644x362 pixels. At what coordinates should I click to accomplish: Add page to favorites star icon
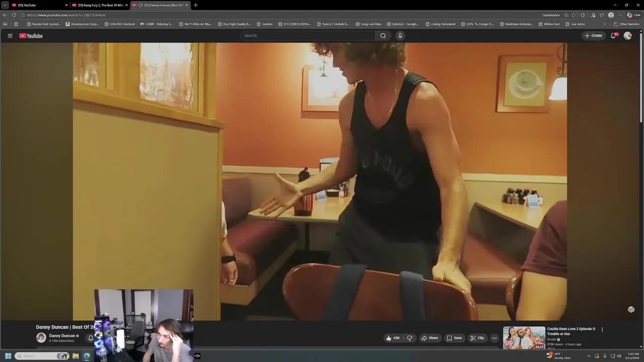(x=574, y=15)
